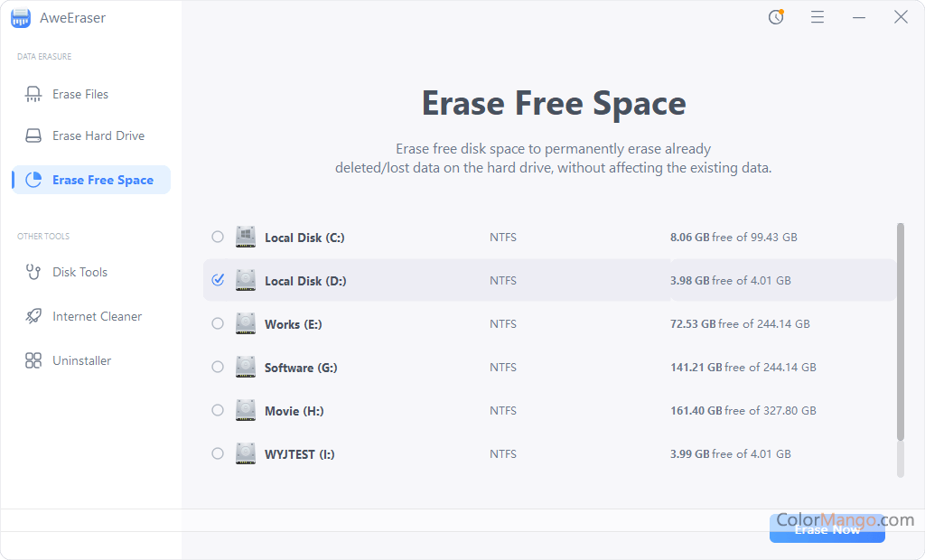Click the Internet Cleaner rocket icon
The image size is (925, 560).
[33, 316]
